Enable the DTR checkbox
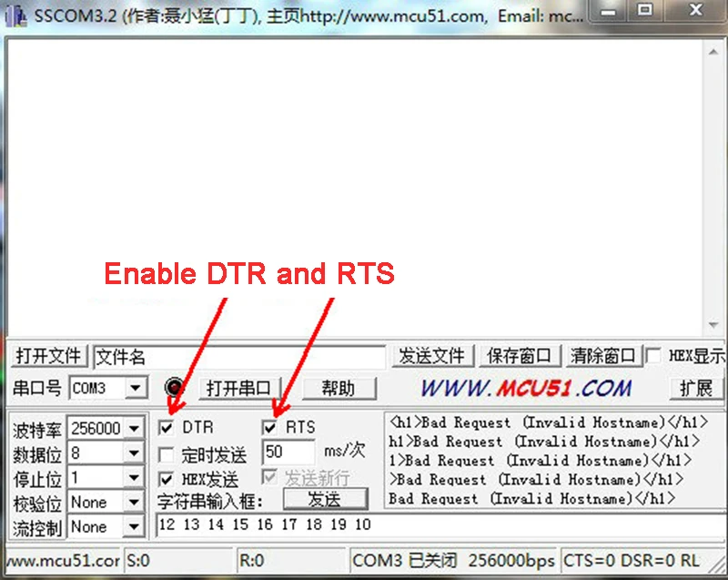 [167, 427]
